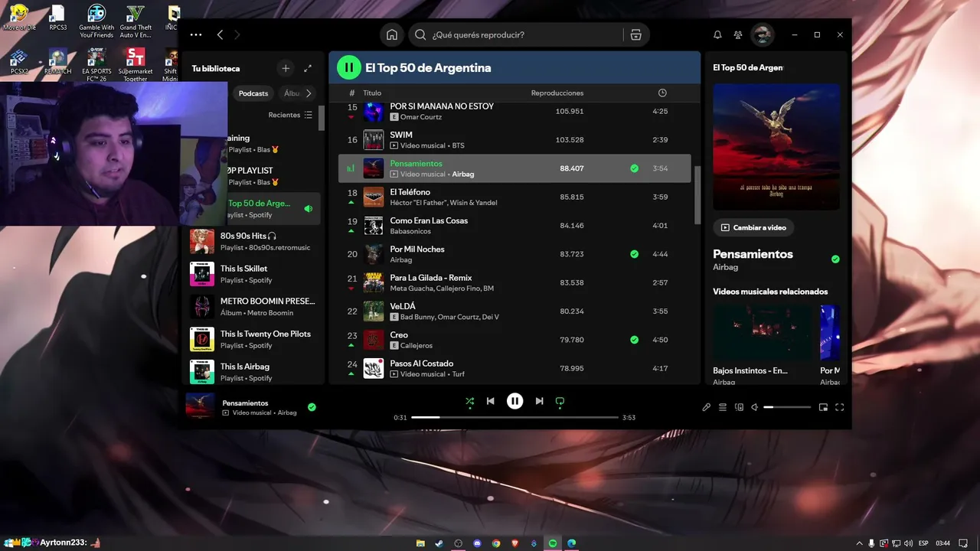Open the play queue
This screenshot has width=980, height=551.
click(x=723, y=407)
